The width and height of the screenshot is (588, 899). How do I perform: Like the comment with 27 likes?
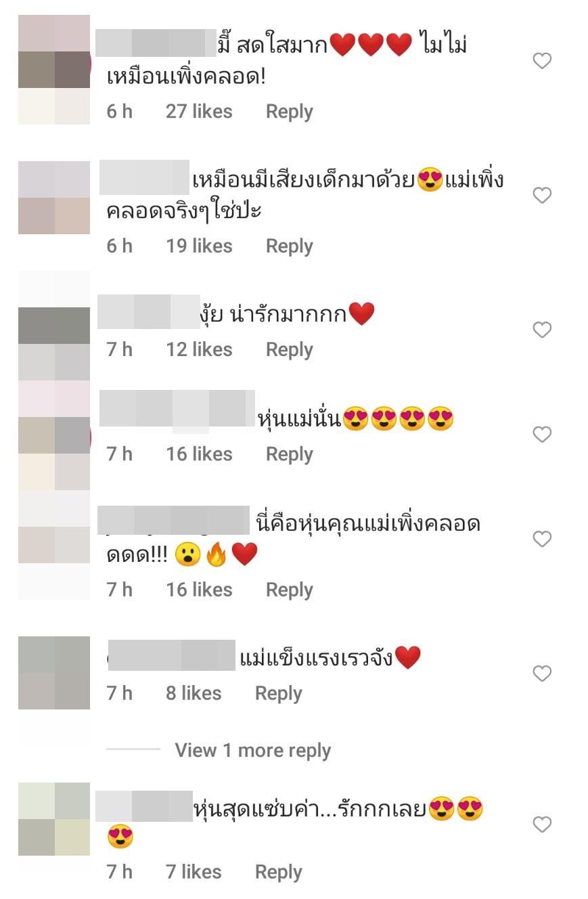pos(542,61)
